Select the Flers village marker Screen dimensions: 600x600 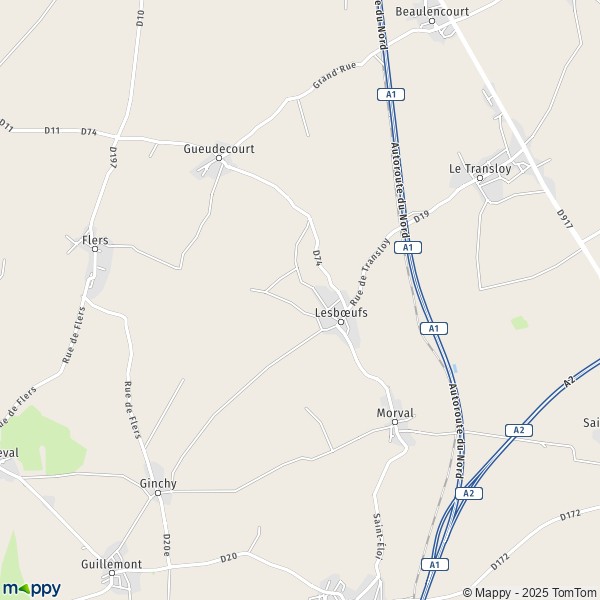[95, 249]
